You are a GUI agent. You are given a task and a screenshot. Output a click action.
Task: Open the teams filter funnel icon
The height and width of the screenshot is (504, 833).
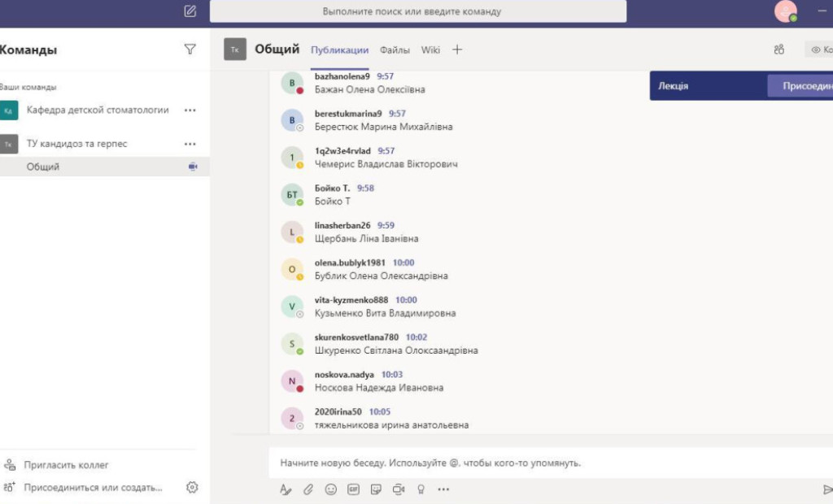190,50
